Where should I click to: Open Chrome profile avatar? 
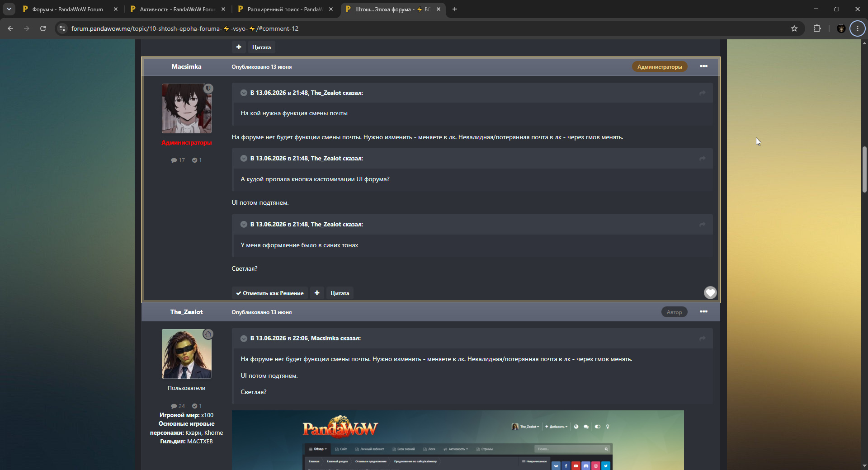click(x=841, y=28)
